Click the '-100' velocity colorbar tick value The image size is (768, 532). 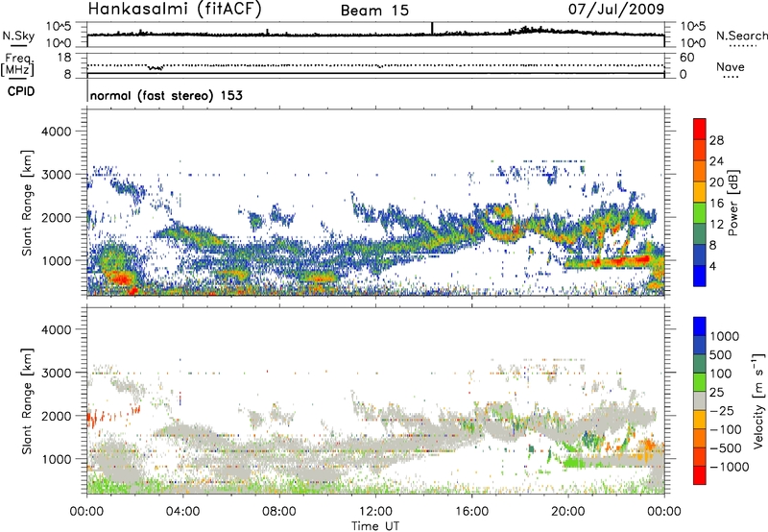[x=726, y=429]
